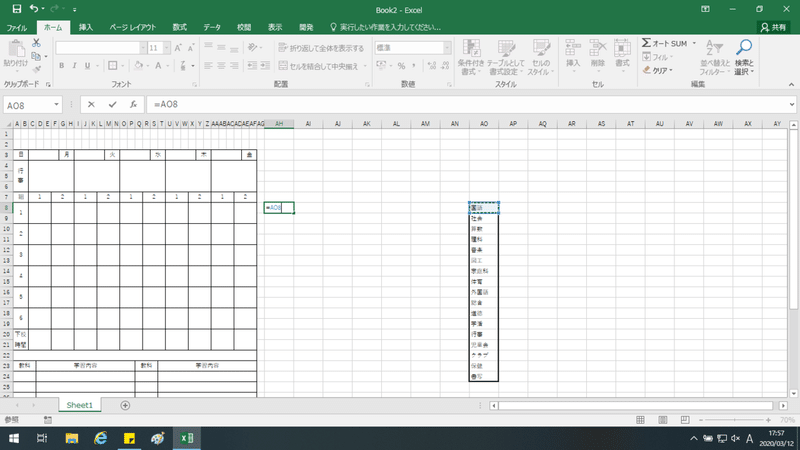The height and width of the screenshot is (450, 800).
Task: Click the AutoSum (オート SUM) button
Action: 665,43
